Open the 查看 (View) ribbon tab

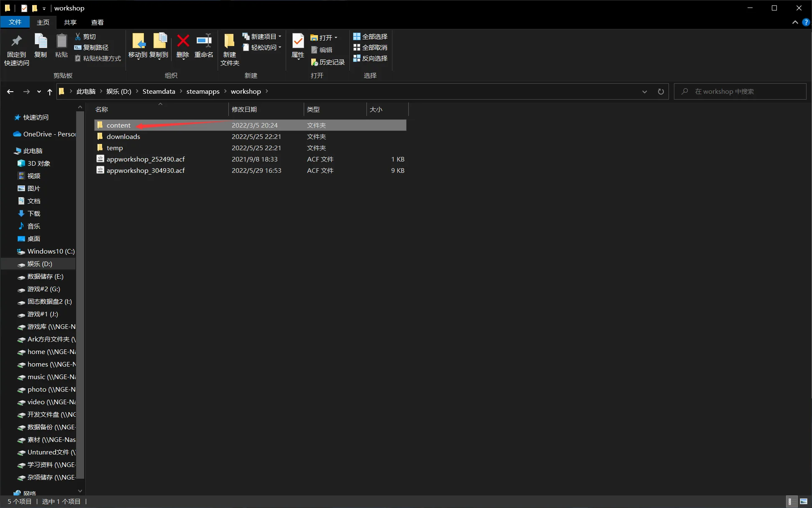pos(97,22)
